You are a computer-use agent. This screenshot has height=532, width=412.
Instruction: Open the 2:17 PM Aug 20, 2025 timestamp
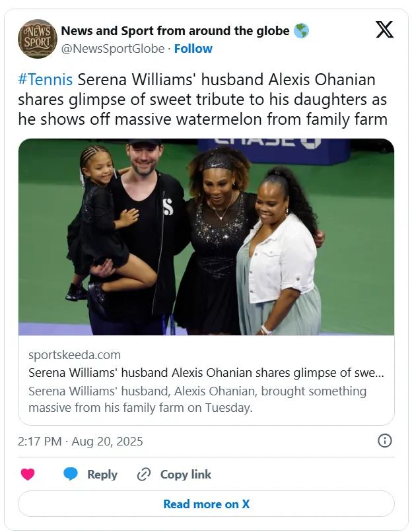click(81, 441)
